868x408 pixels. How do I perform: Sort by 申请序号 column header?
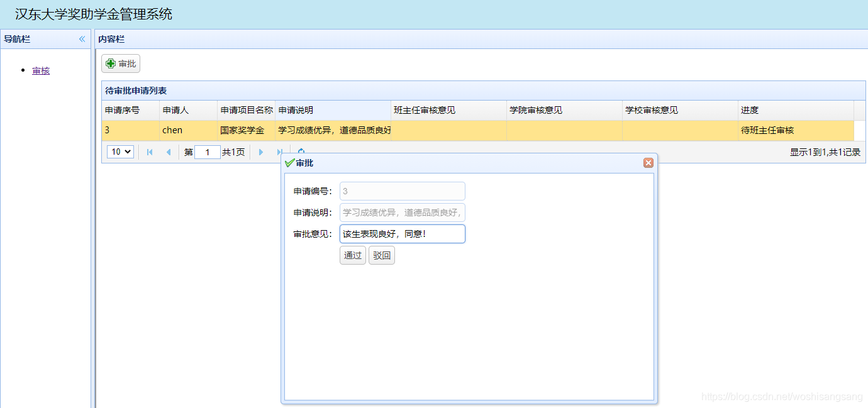click(130, 110)
